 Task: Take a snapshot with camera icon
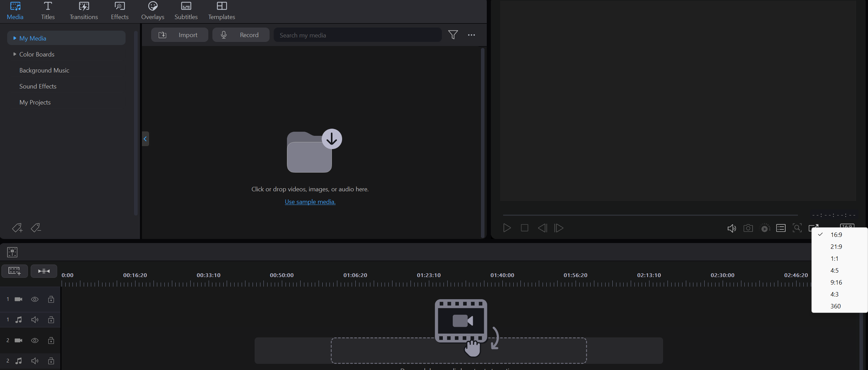coord(748,228)
